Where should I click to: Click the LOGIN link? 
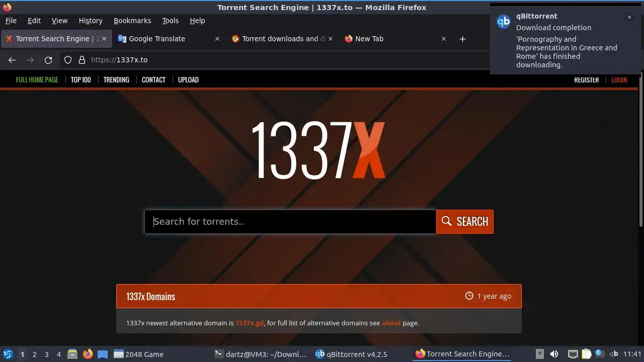(619, 80)
